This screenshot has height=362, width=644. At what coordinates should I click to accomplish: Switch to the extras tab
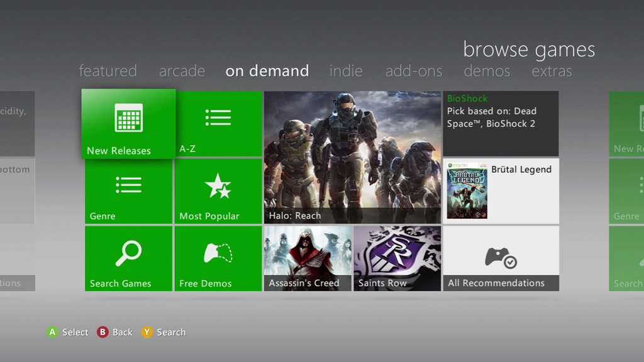pyautogui.click(x=552, y=71)
